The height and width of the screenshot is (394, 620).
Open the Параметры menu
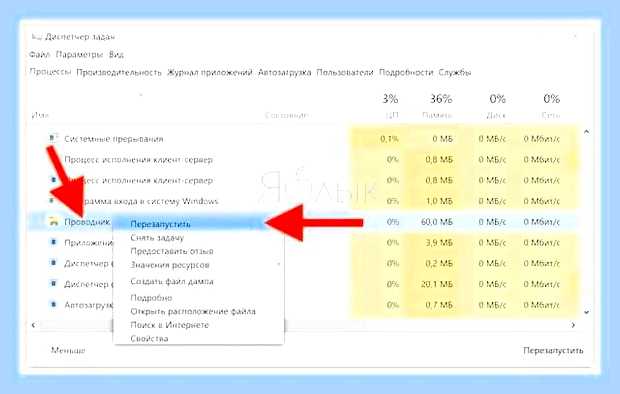79,54
